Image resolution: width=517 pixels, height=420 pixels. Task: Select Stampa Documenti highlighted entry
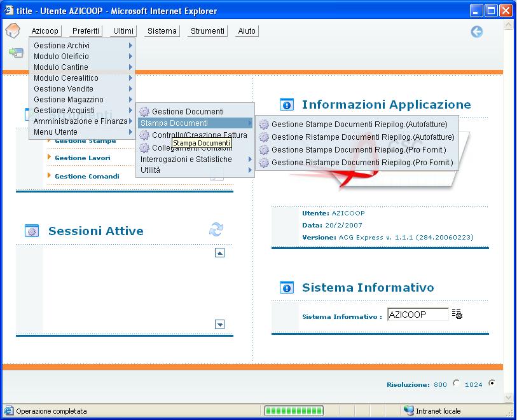pyautogui.click(x=195, y=123)
